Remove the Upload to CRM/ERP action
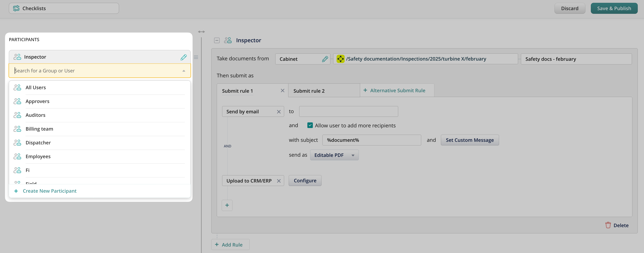 coord(279,181)
